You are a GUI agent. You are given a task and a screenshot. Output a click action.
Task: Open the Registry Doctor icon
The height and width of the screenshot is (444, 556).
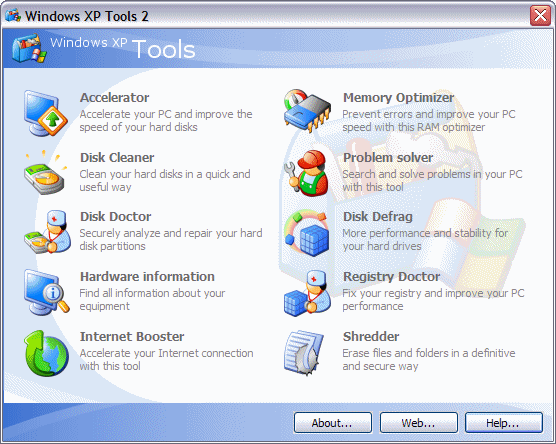click(x=307, y=293)
